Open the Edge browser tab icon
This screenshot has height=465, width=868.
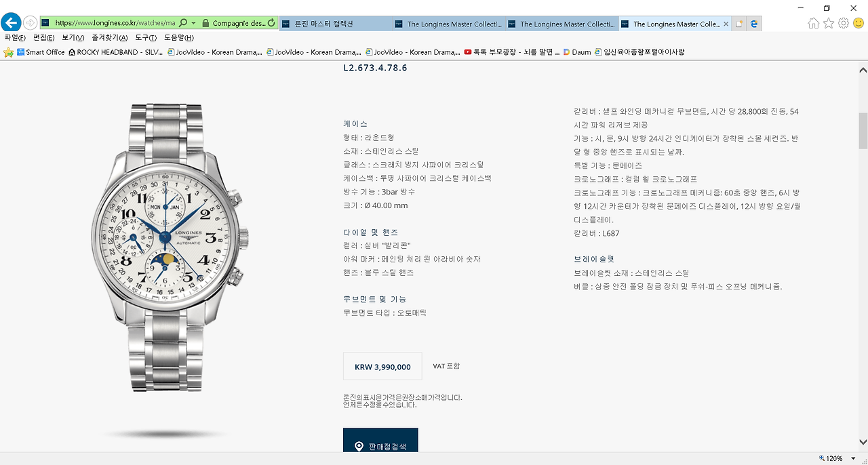(x=753, y=24)
